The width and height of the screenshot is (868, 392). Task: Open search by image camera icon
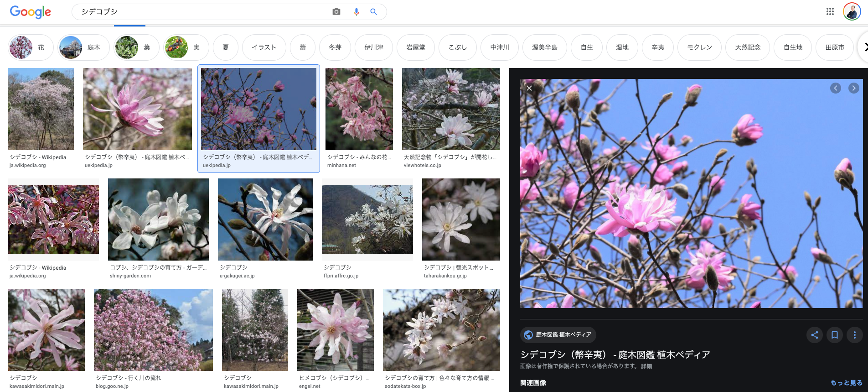pos(336,12)
